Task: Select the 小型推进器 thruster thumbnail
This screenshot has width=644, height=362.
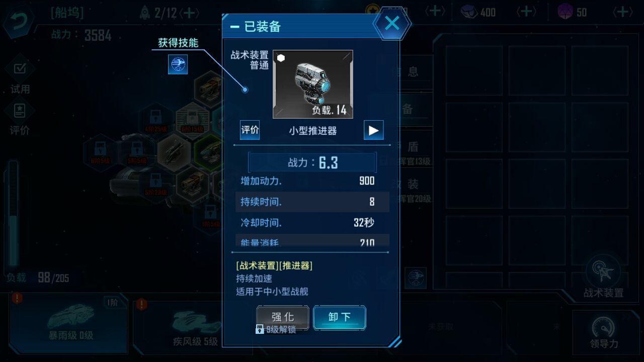Action: (x=312, y=84)
